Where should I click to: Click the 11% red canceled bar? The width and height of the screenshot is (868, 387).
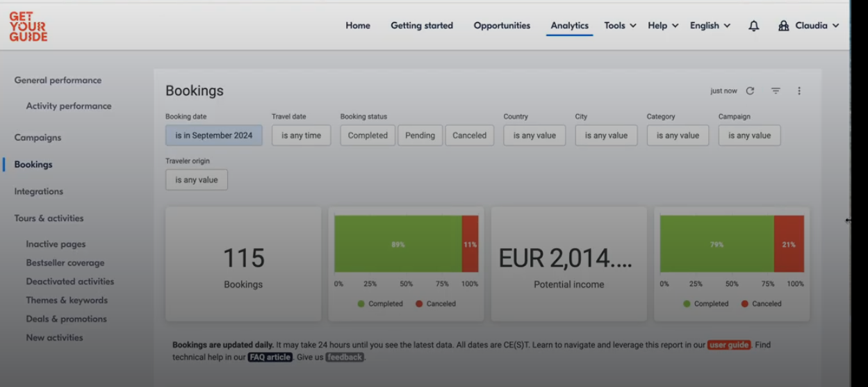pyautogui.click(x=470, y=244)
